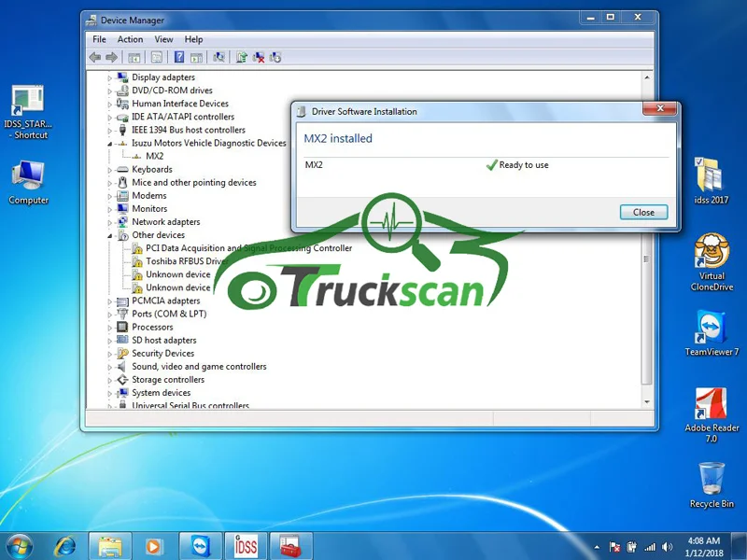Select PCI Data Acquisition and Signal Processing Controller
The width and height of the screenshot is (747, 560).
click(x=248, y=248)
